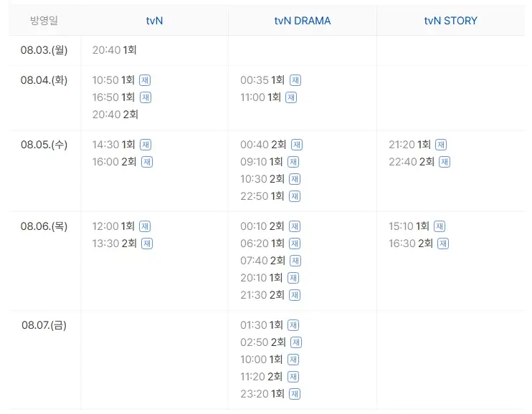Click the rerun icon beside tvN 12:00 1회
Screen dimensions: 532x414
click(x=145, y=226)
